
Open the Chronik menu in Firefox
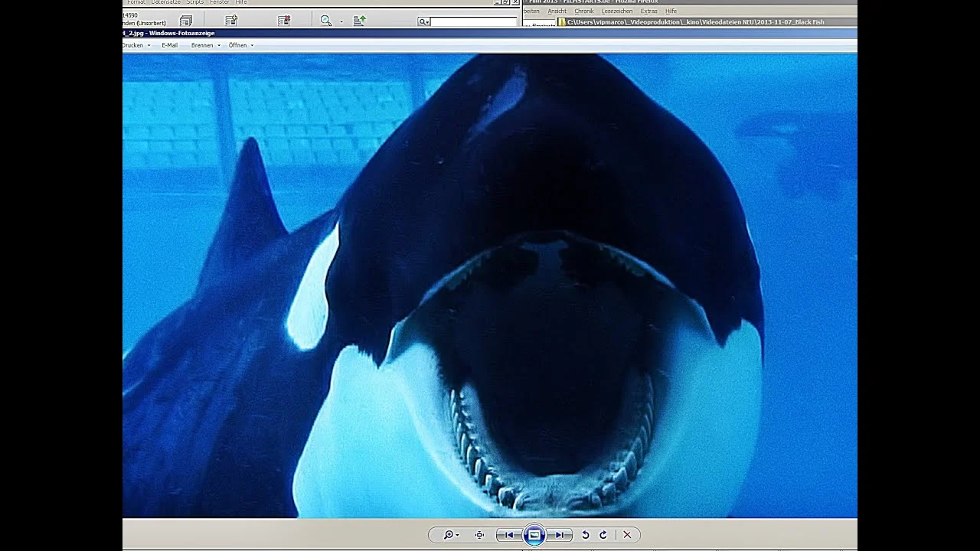[x=583, y=11]
